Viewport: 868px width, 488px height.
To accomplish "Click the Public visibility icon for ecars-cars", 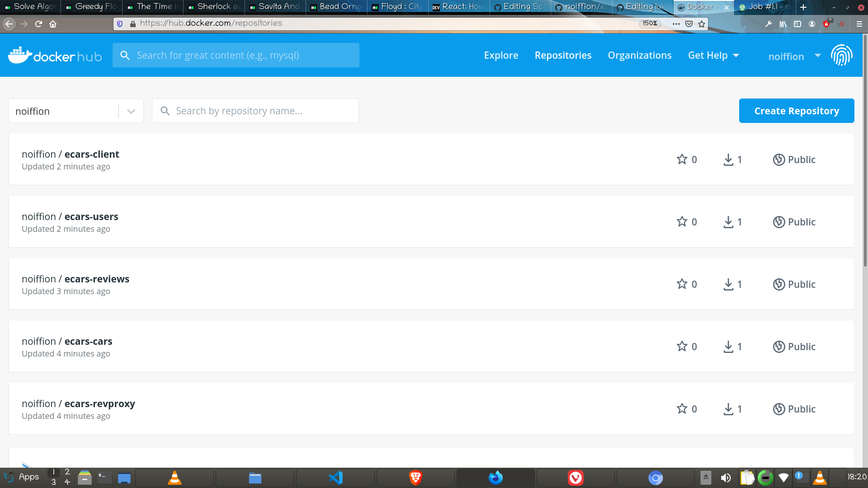I will tap(778, 347).
